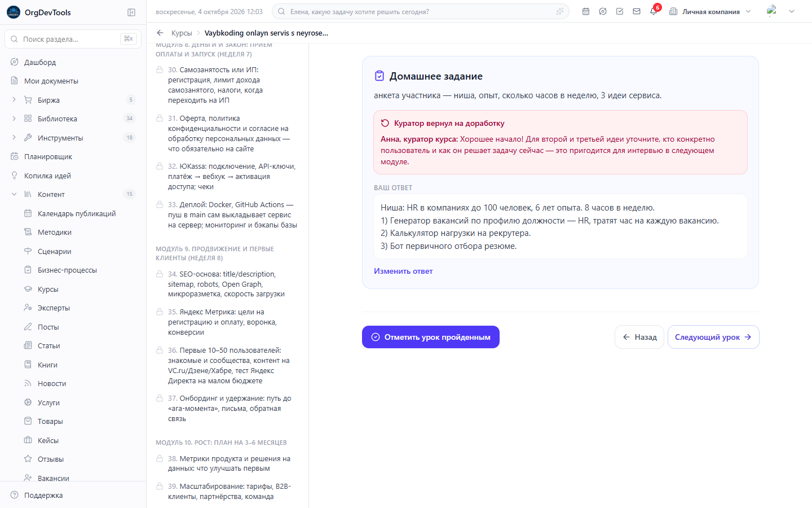This screenshot has height=508, width=812.
Task: Open lesson 31 Оферта, политика конфиденциальности
Action: 227,133
